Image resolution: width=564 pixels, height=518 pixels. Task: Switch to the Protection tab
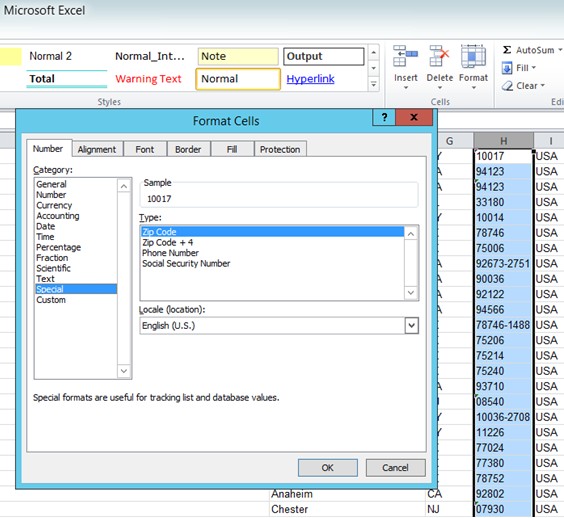pyautogui.click(x=280, y=149)
